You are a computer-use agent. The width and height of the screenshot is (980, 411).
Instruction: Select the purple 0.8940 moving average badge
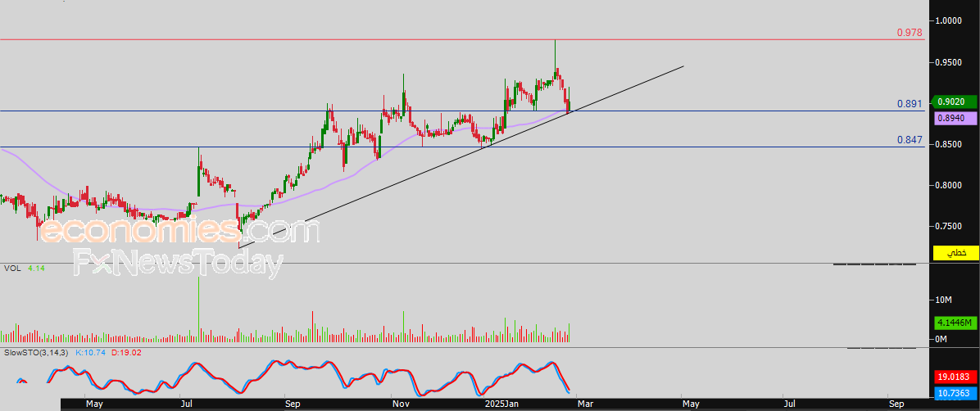pos(955,117)
